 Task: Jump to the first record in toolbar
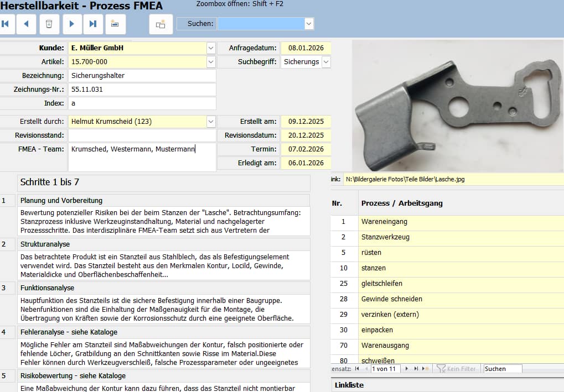(6, 24)
